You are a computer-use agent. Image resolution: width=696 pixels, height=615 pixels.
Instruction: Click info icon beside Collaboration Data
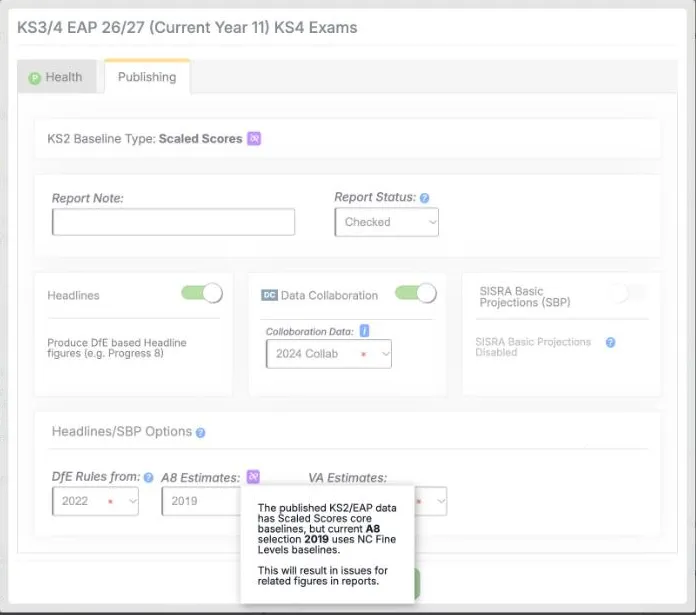pyautogui.click(x=364, y=331)
